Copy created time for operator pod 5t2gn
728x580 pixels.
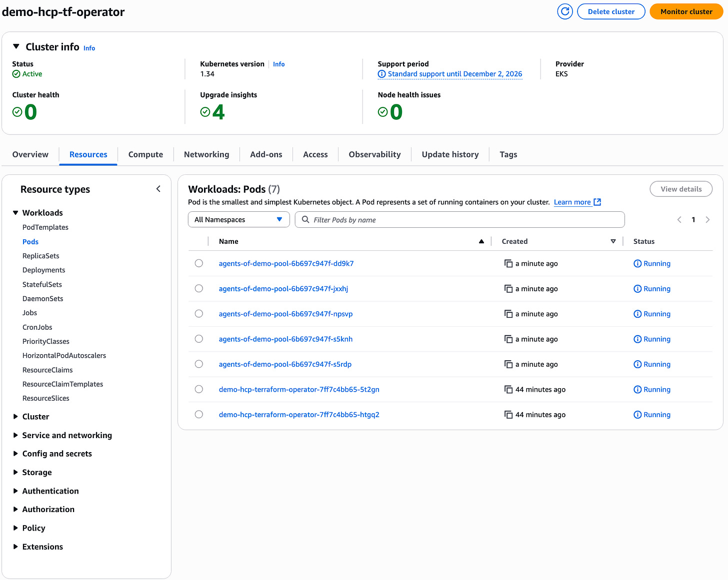[508, 389]
